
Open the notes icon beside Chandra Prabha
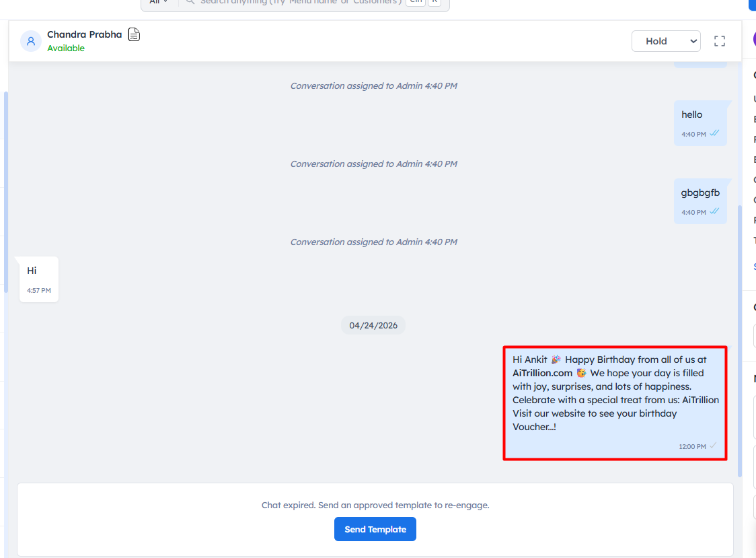[x=134, y=35]
